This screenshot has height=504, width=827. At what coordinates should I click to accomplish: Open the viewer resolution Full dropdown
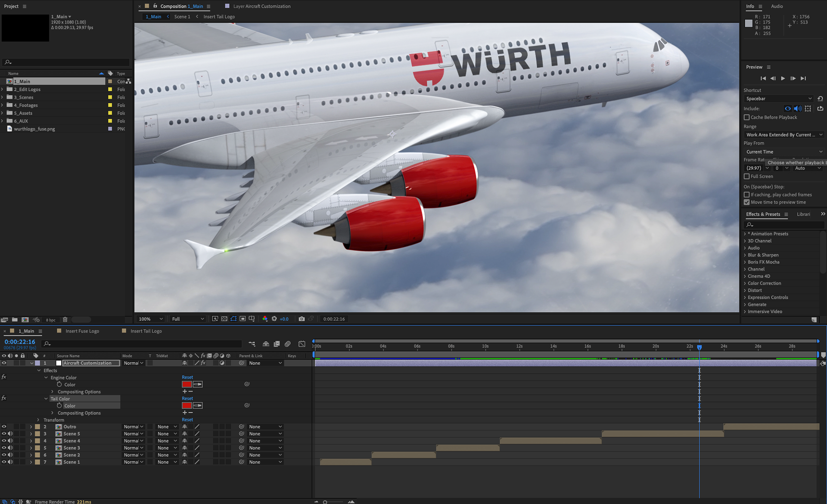point(188,319)
